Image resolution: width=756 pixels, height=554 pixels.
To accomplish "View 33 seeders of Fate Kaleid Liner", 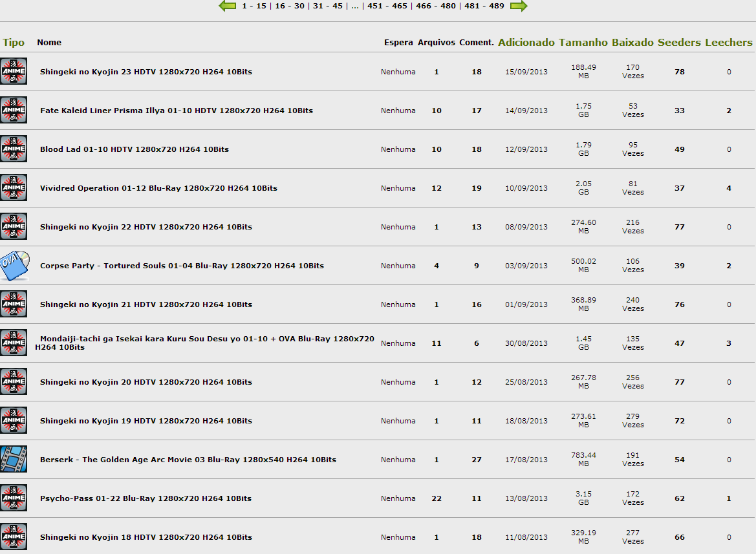I will point(679,111).
